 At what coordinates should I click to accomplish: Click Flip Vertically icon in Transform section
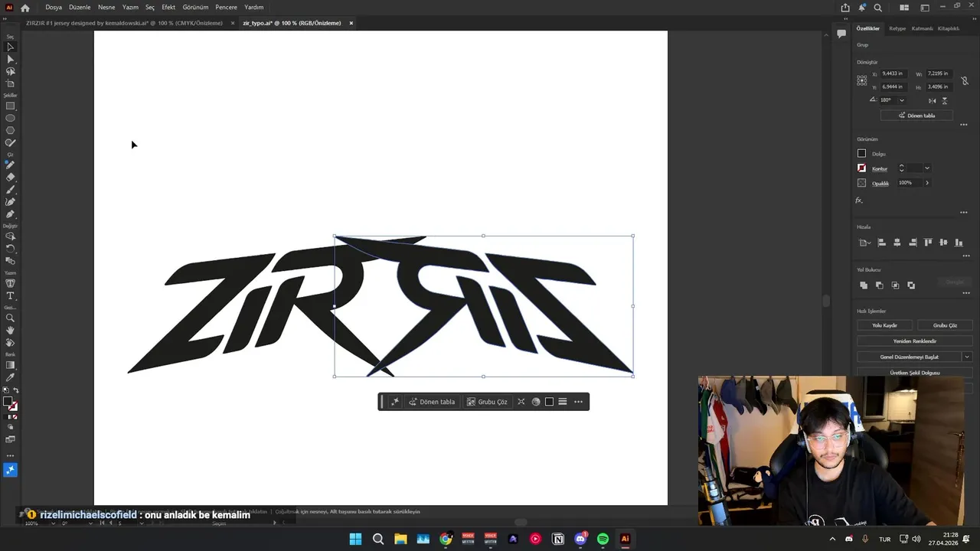point(945,100)
